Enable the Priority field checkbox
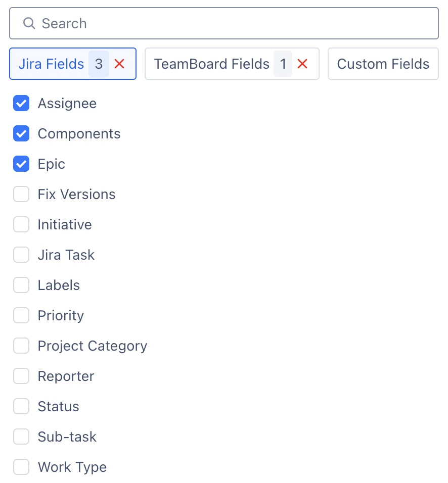 click(21, 315)
